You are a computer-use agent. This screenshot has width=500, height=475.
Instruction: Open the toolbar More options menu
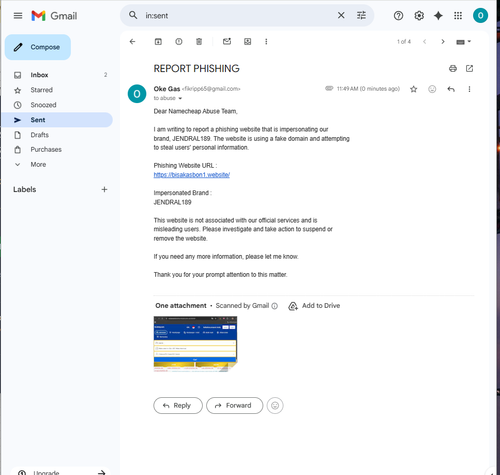click(266, 42)
